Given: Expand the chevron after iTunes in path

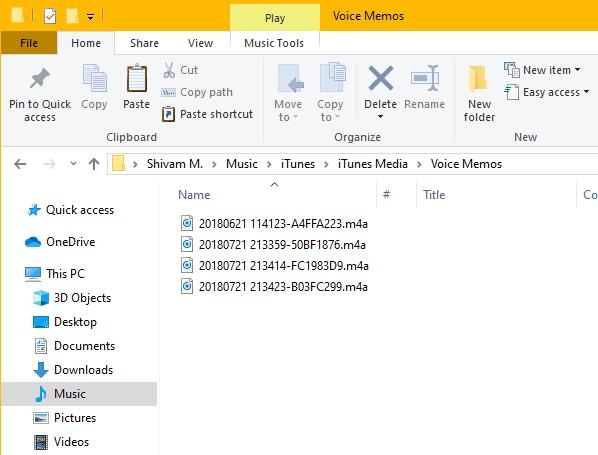Looking at the screenshot, I should [326, 164].
